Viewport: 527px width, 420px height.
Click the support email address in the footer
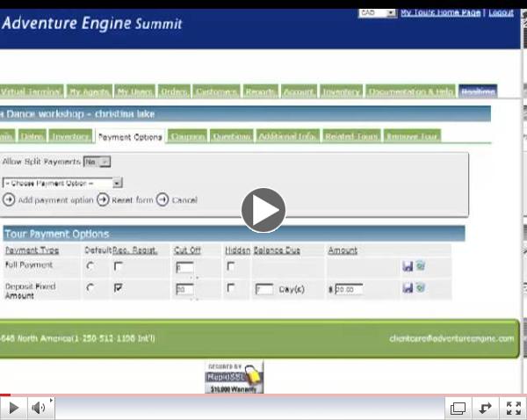point(451,338)
